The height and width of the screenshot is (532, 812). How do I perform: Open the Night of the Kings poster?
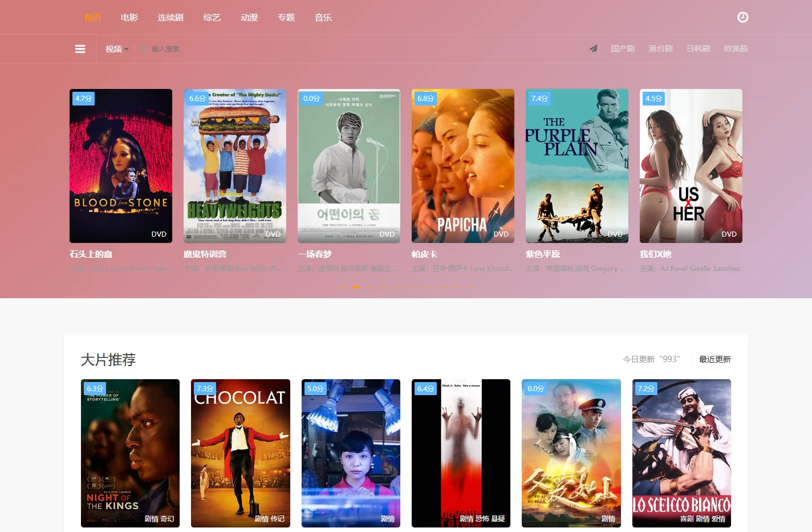tap(130, 453)
